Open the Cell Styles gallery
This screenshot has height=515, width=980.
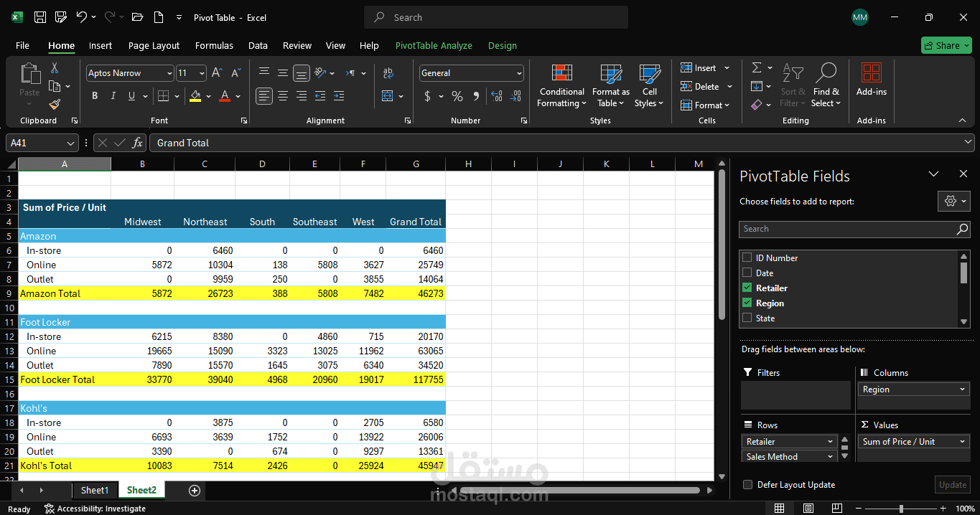pyautogui.click(x=648, y=86)
